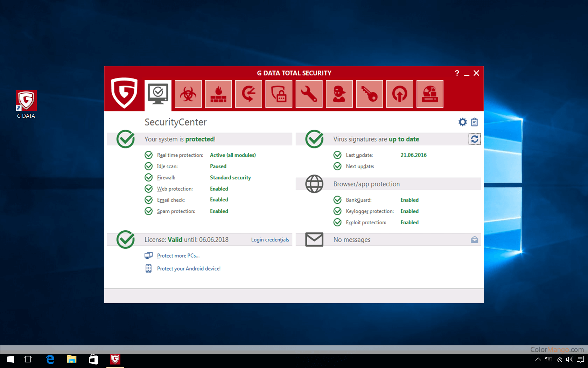The height and width of the screenshot is (368, 588).
Task: Open the Encryption key tab
Action: point(369,94)
